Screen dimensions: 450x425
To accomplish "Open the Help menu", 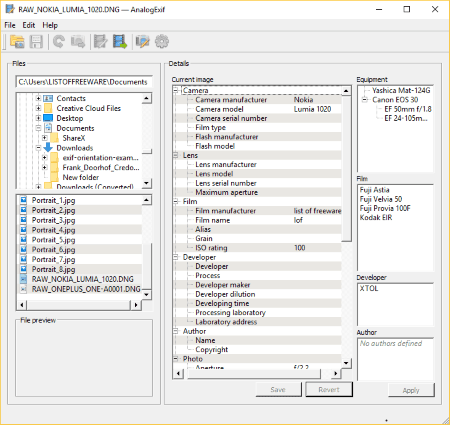I will [50, 25].
